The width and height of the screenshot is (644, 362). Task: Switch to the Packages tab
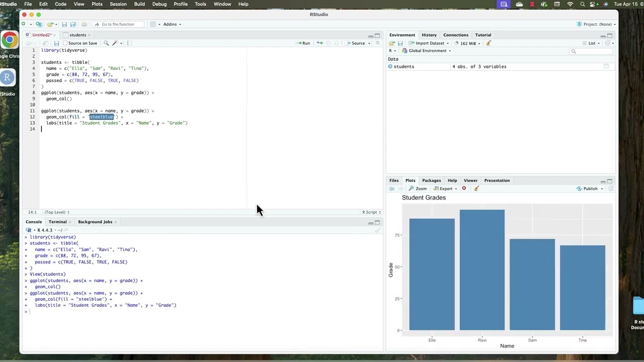click(431, 180)
